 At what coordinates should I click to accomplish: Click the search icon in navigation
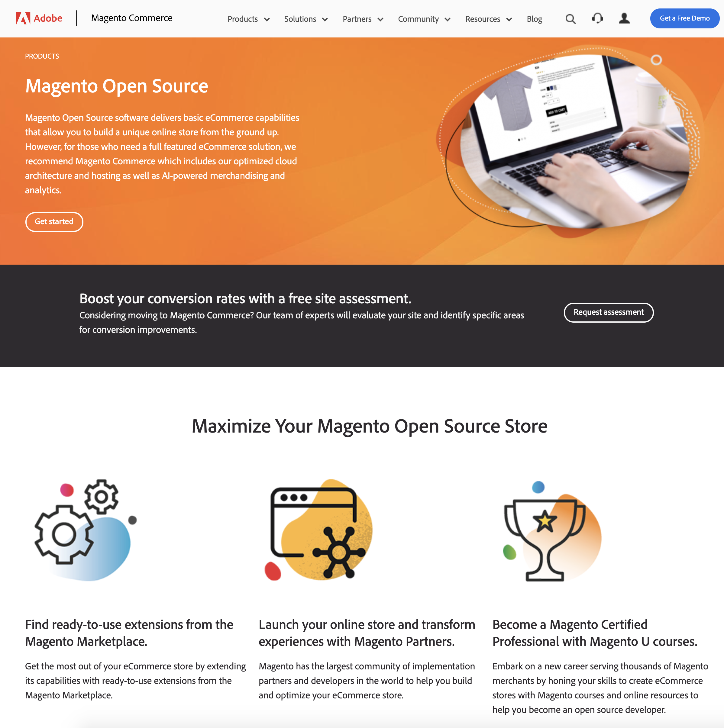click(x=571, y=18)
